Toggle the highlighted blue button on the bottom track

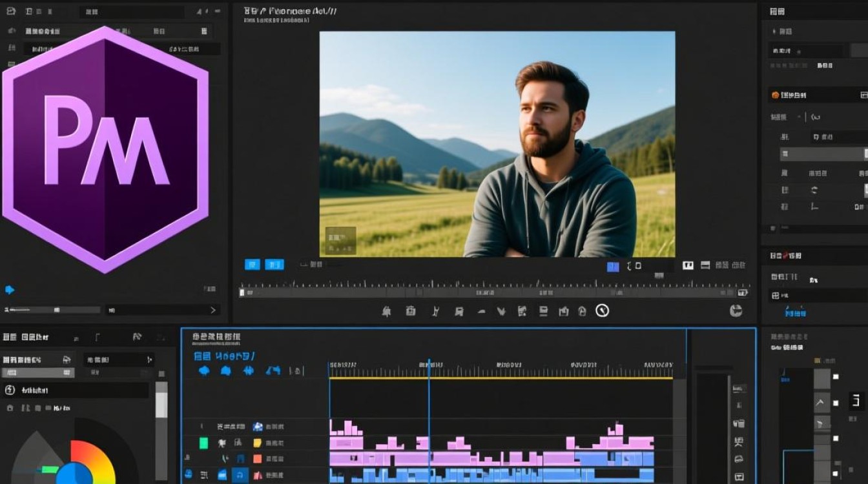click(240, 476)
